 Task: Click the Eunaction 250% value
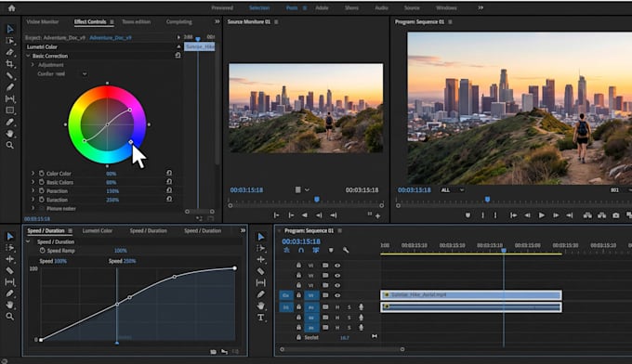[112, 200]
